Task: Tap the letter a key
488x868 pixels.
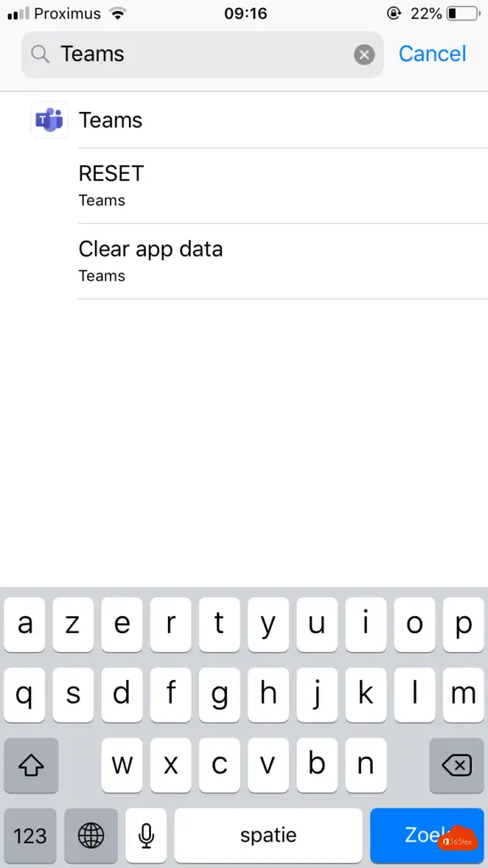Action: [x=25, y=625]
